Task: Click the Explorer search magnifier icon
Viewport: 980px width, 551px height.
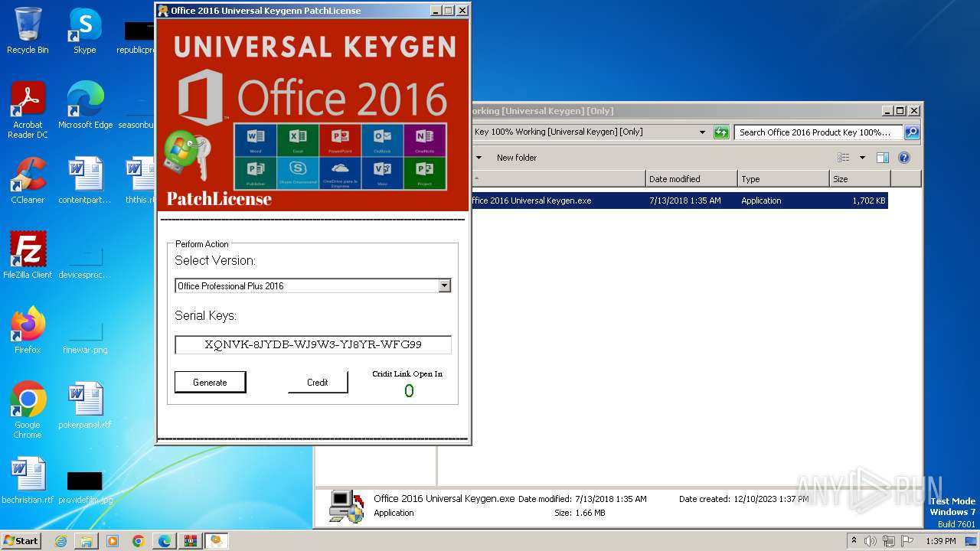Action: (911, 132)
